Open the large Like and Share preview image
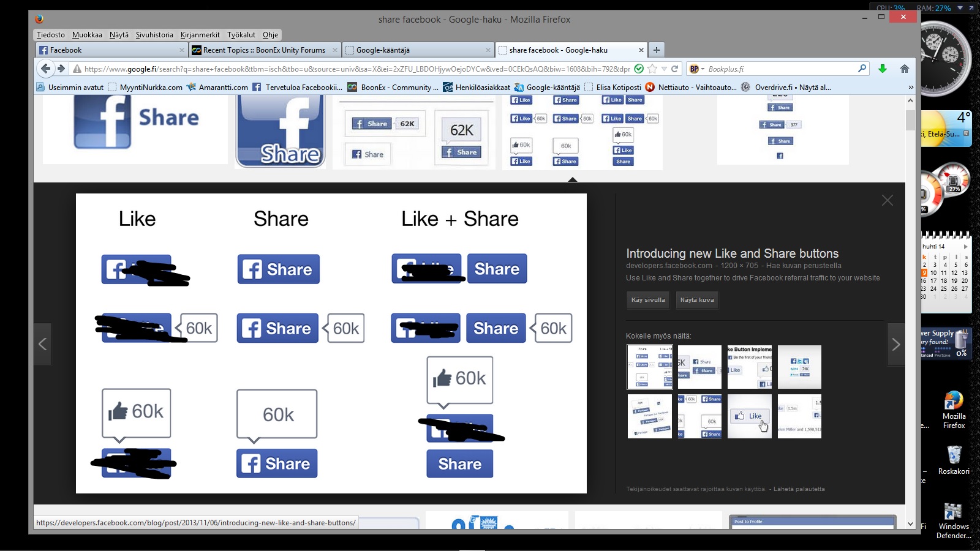The height and width of the screenshot is (551, 980). tap(331, 343)
